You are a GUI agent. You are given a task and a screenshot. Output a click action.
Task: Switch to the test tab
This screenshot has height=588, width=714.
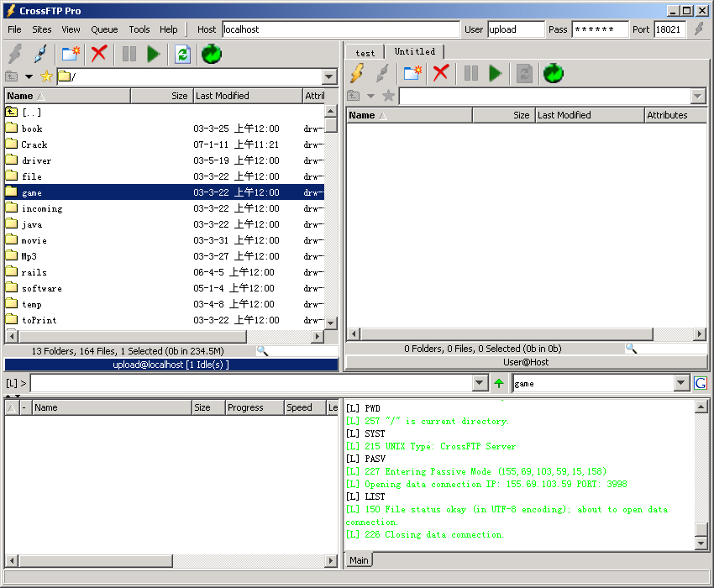(365, 53)
